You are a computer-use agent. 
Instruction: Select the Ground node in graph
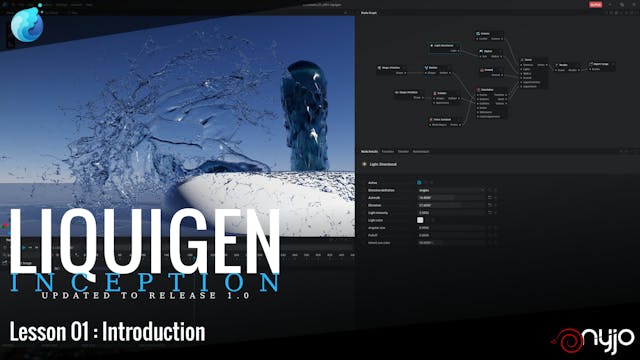(491, 72)
